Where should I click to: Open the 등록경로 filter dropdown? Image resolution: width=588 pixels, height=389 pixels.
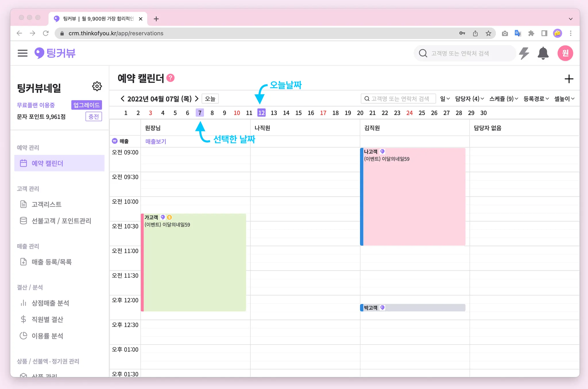click(x=536, y=99)
